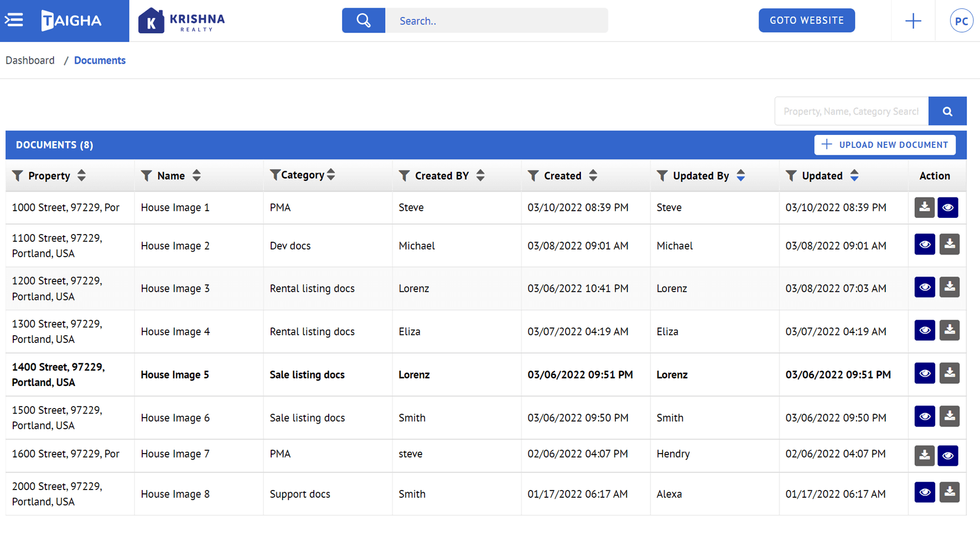The height and width of the screenshot is (547, 980).
Task: Filter by Property column funnel icon
Action: [x=18, y=176]
